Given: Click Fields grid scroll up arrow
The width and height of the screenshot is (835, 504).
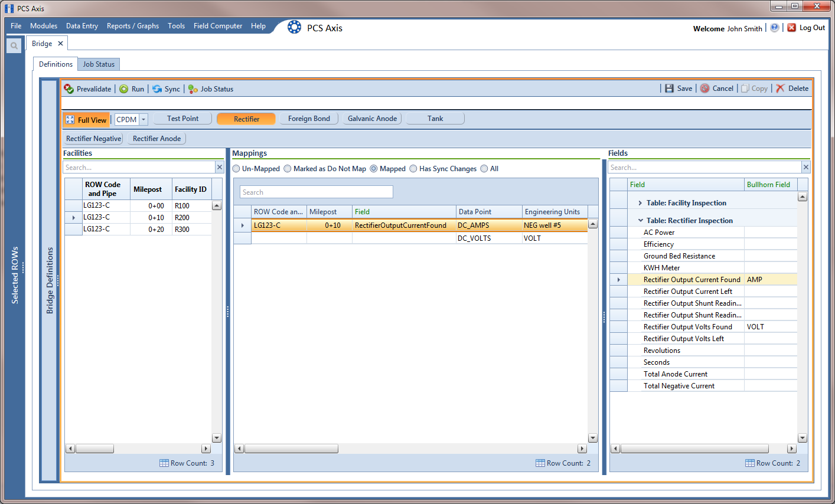Looking at the screenshot, I should coord(802,197).
